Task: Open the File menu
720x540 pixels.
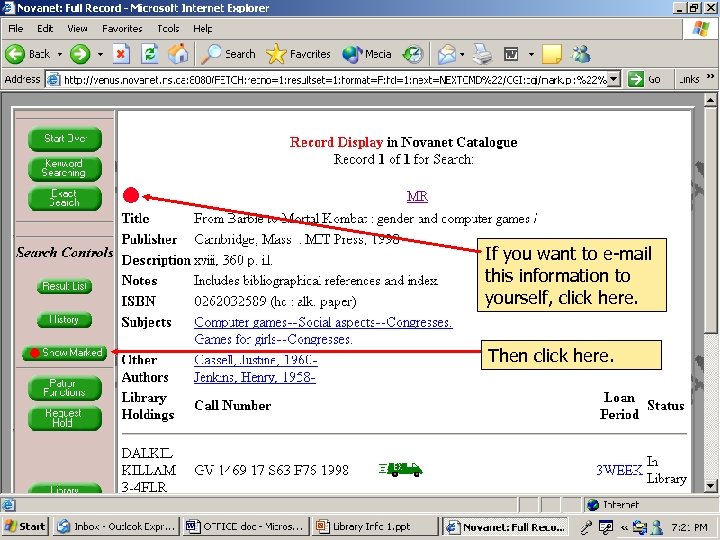Action: (16, 28)
